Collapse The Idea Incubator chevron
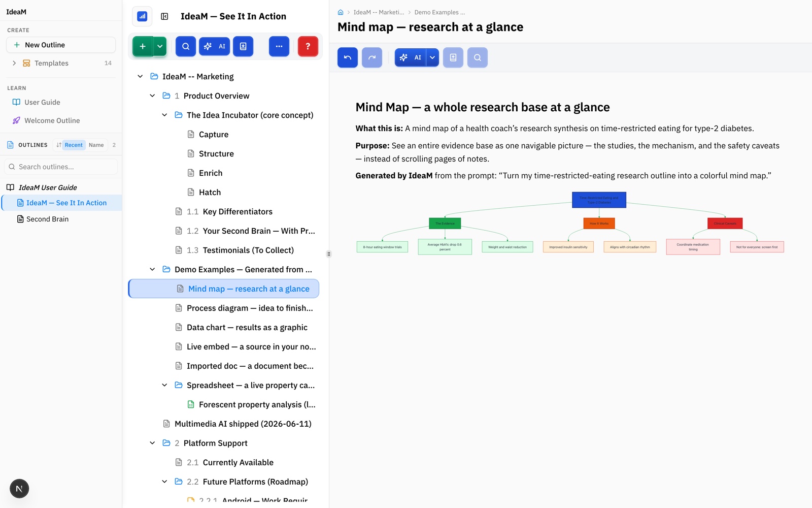Viewport: 812px width, 508px height. pyautogui.click(x=164, y=115)
